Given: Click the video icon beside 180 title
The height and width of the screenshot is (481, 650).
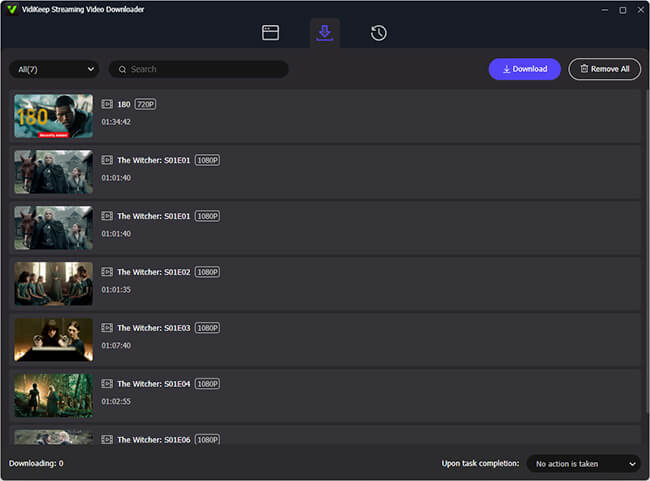Looking at the screenshot, I should click(107, 104).
